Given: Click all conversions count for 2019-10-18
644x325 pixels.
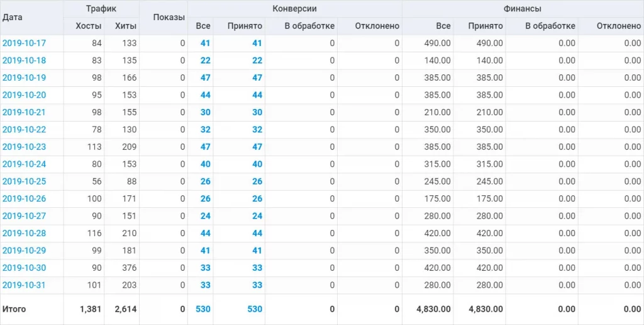Looking at the screenshot, I should 205,60.
